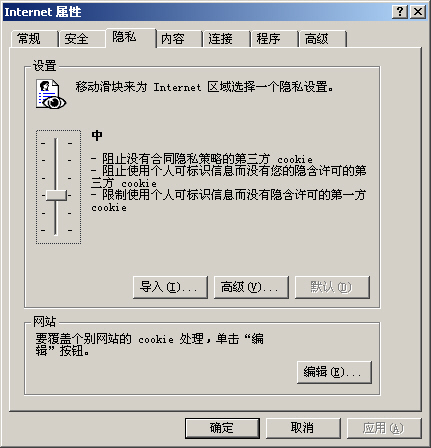The width and height of the screenshot is (431, 448).
Task: Select the 高级 tab
Action: [323, 39]
